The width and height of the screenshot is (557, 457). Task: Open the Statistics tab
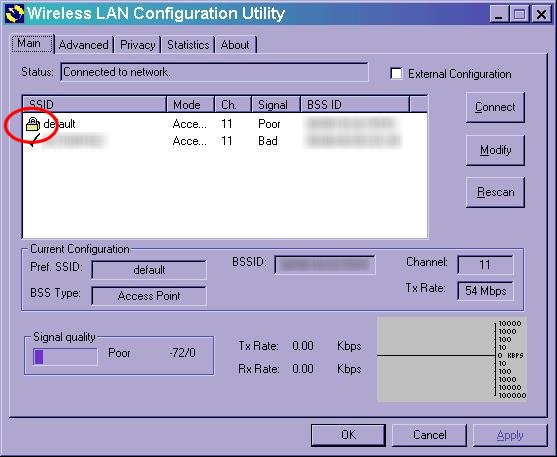coord(188,45)
